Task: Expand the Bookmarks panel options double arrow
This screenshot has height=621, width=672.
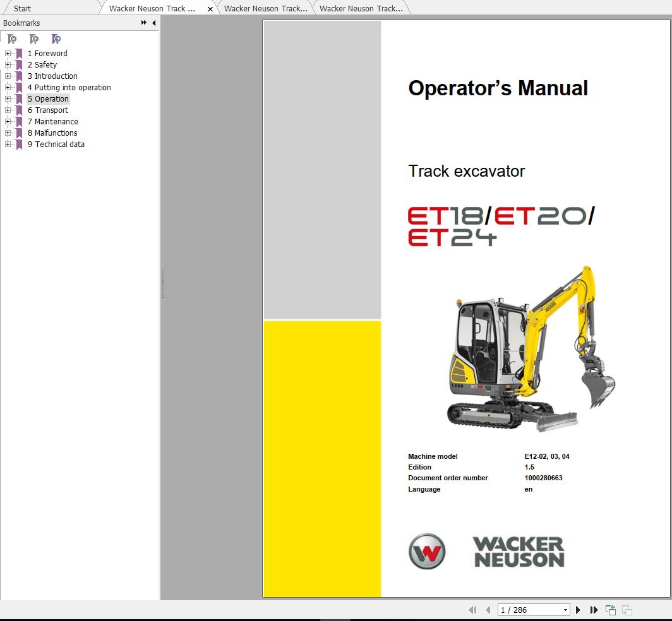Action: [143, 23]
